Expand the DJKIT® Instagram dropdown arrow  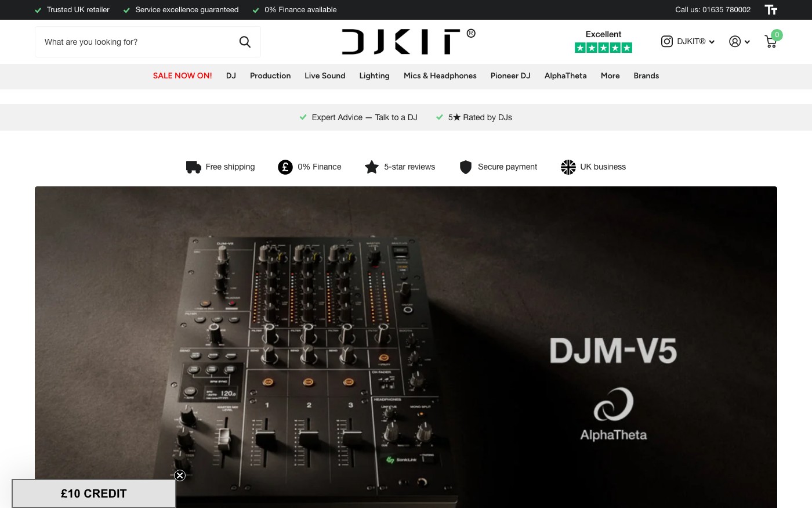[x=712, y=42]
